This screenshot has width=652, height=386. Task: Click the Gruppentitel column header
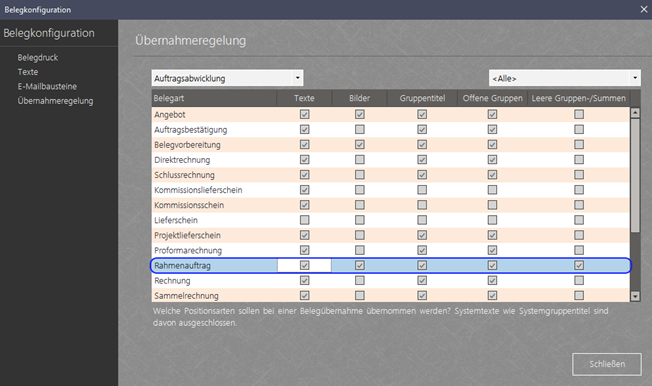[422, 98]
